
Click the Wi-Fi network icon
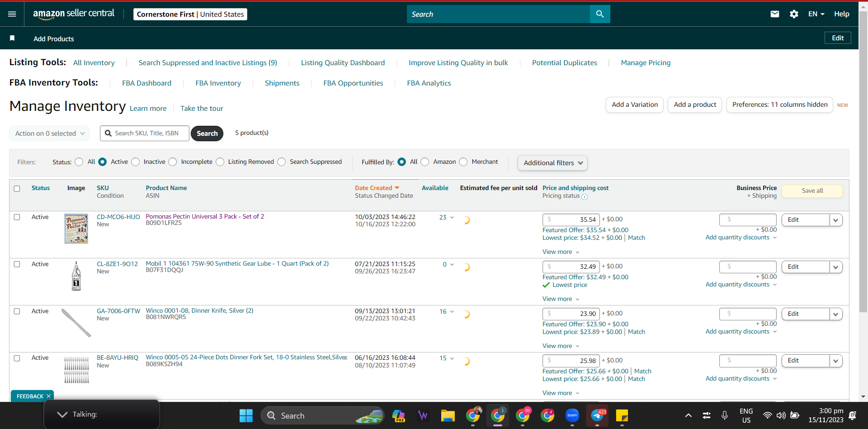point(767,415)
